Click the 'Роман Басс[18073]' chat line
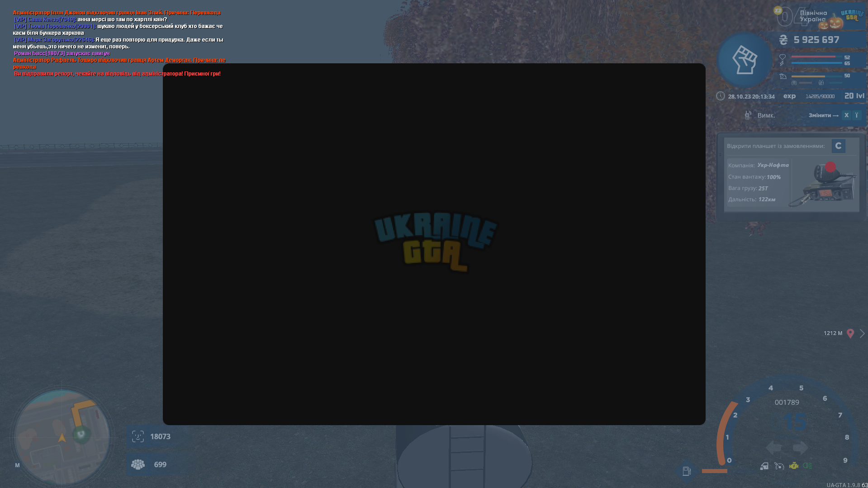The height and width of the screenshot is (488, 868). click(x=62, y=53)
